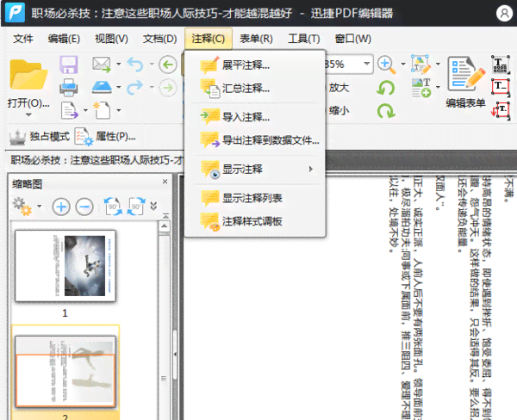Screen dimensions: 517x420
Task: Open the 窗口(W) menu
Action: [x=352, y=39]
